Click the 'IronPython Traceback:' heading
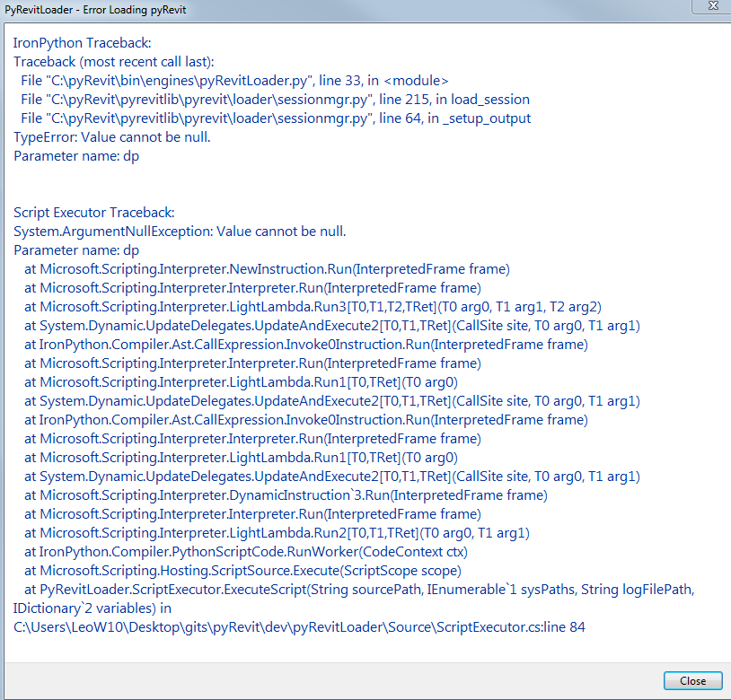 point(82,43)
